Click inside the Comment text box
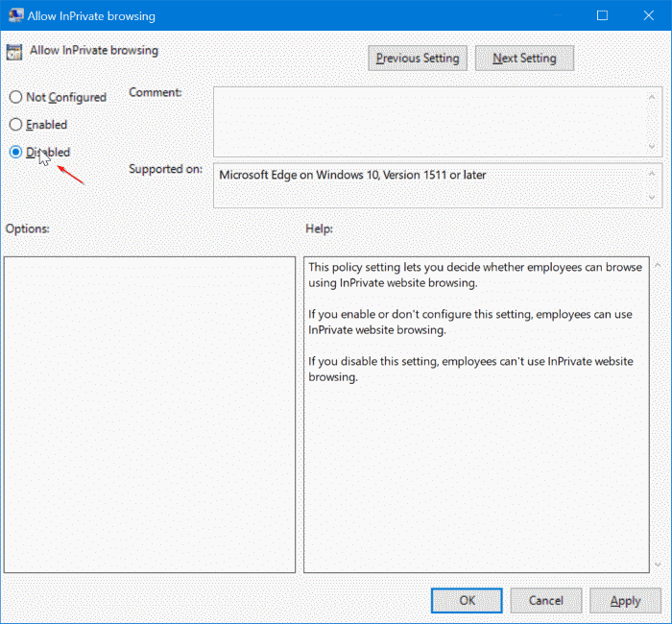This screenshot has width=672, height=624. pos(427,121)
